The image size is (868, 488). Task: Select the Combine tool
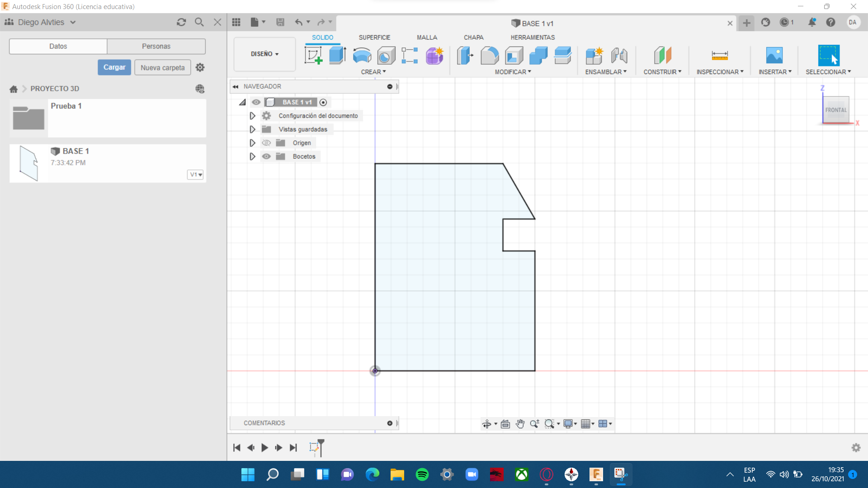pos(538,56)
